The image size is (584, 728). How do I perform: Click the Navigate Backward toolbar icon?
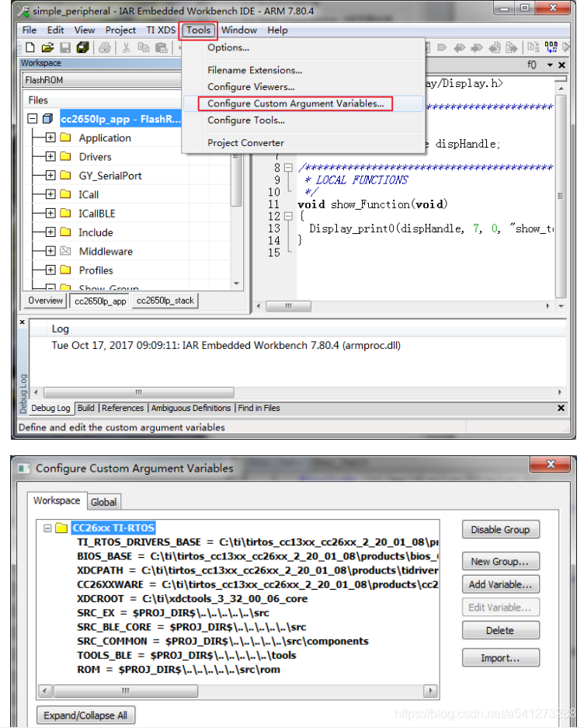tap(495, 47)
